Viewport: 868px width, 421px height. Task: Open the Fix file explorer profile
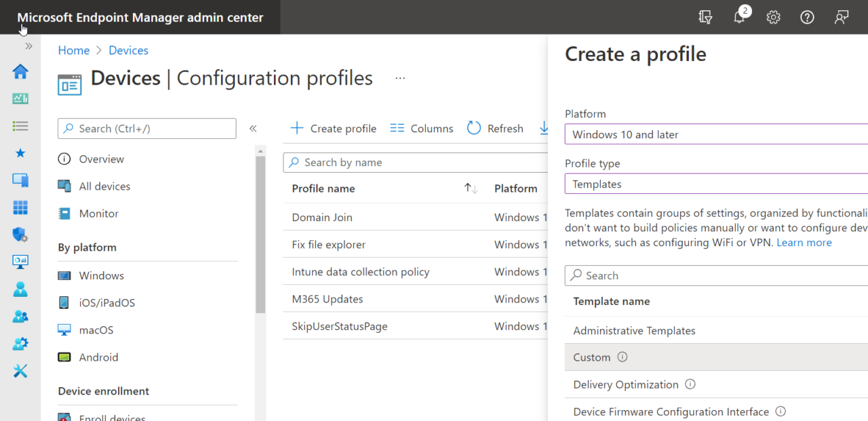329,245
